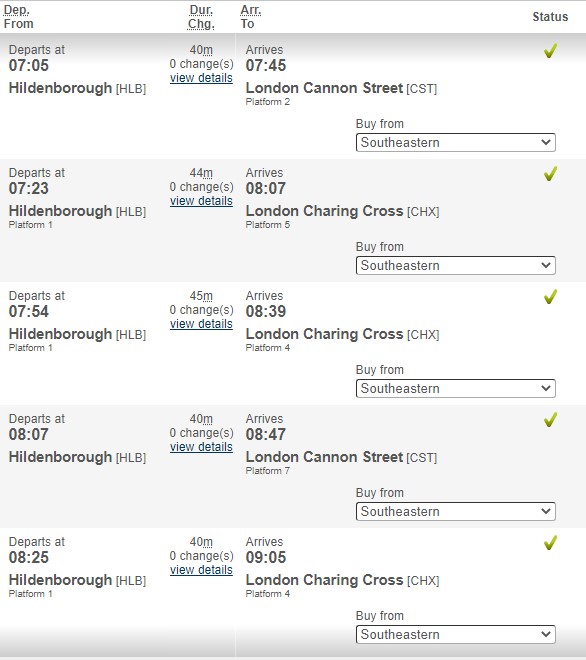Screen dimensions: 586x660
Task: Select London Cannon Street arriving 07:45
Action: pos(324,88)
